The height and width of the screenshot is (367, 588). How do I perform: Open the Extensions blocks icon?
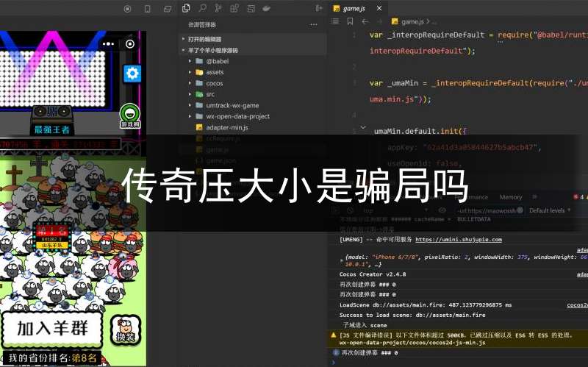click(x=234, y=8)
